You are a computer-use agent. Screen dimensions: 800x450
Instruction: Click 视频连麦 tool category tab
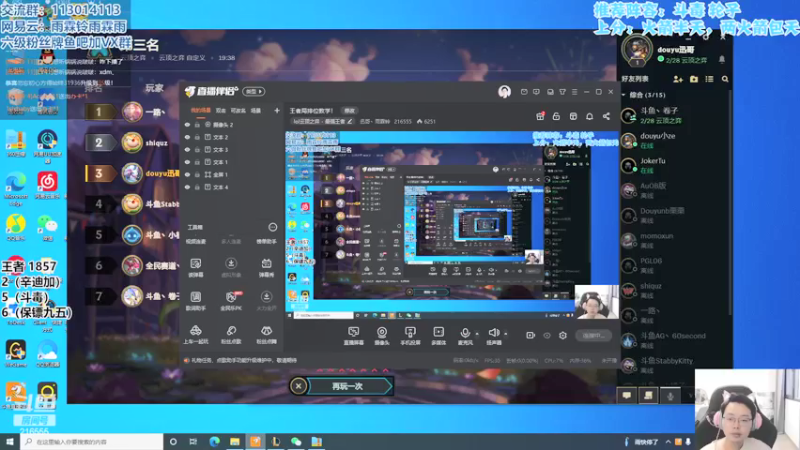(196, 241)
